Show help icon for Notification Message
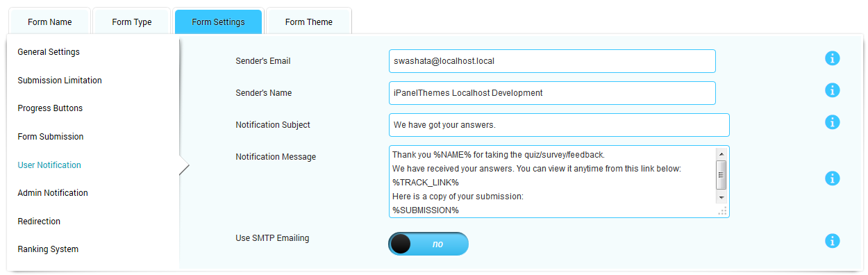The width and height of the screenshot is (868, 275). click(832, 178)
